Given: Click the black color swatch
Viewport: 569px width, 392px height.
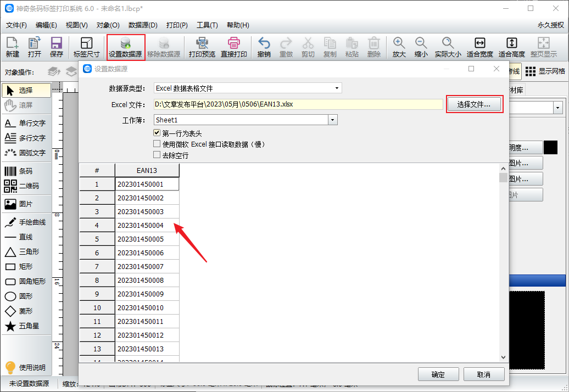Looking at the screenshot, I should point(550,147).
